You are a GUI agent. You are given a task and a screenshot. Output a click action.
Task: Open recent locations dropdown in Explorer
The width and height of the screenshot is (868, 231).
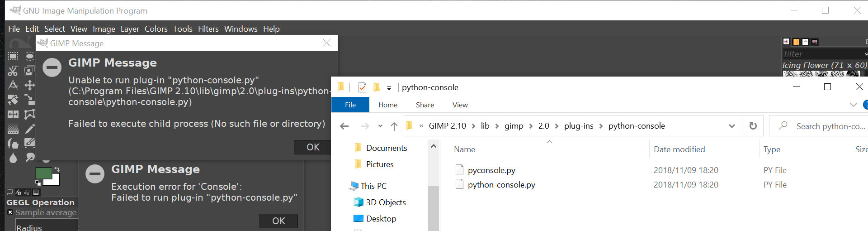pyautogui.click(x=380, y=126)
